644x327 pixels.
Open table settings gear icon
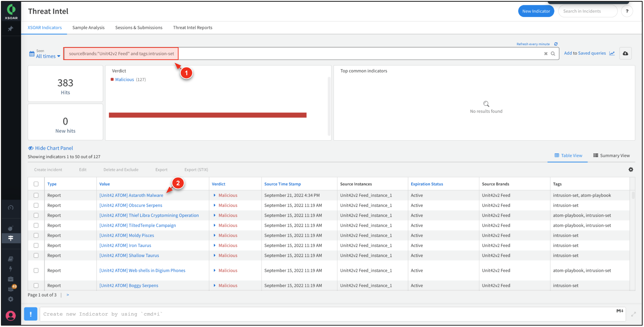630,170
